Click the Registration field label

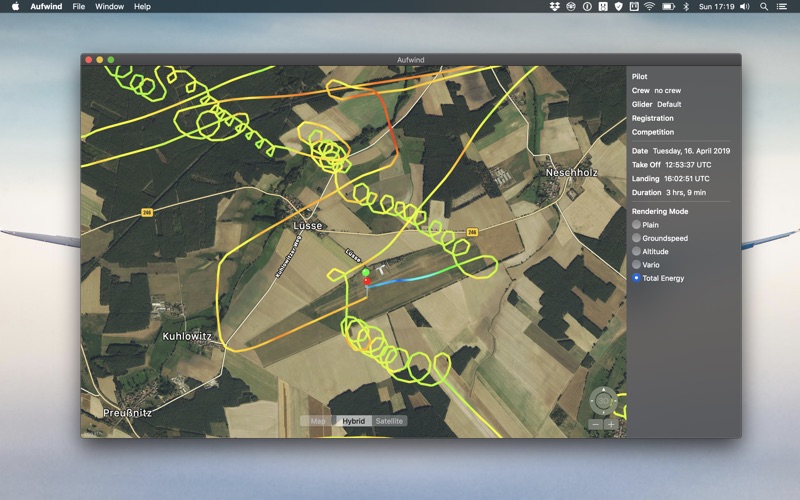653,118
